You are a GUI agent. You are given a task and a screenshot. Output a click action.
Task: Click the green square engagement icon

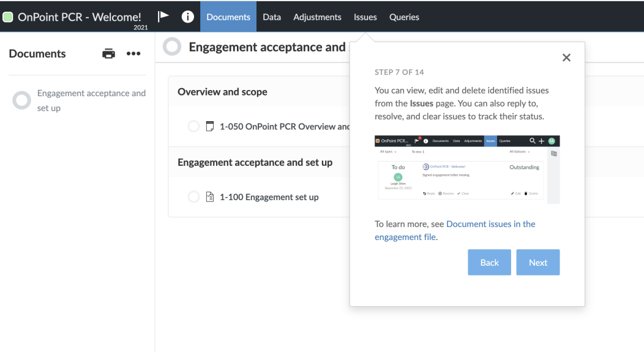tap(8, 17)
